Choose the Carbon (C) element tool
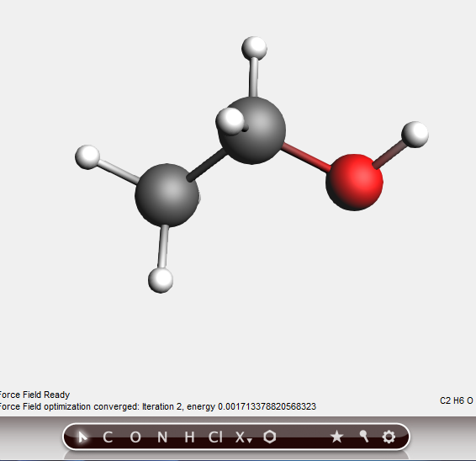Image resolution: width=476 pixels, height=461 pixels. (x=108, y=437)
